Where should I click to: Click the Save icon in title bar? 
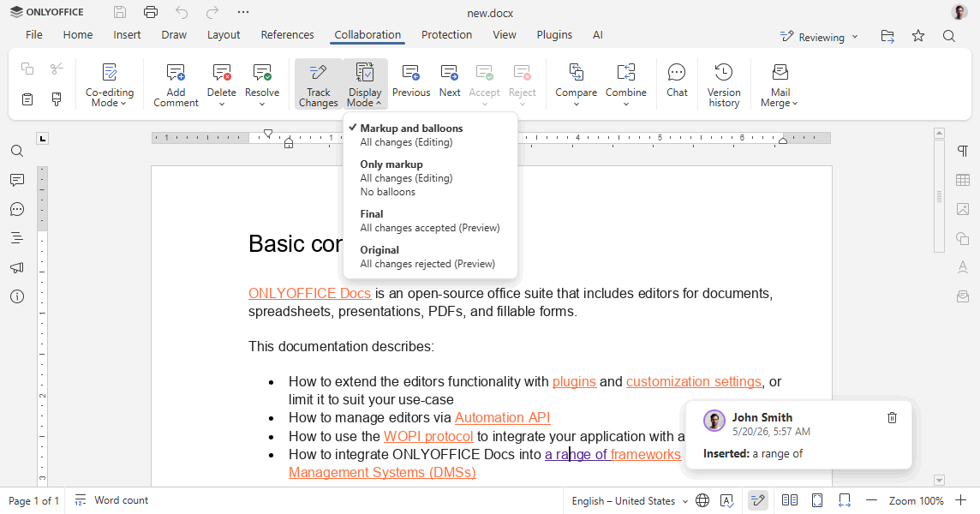coord(119,12)
